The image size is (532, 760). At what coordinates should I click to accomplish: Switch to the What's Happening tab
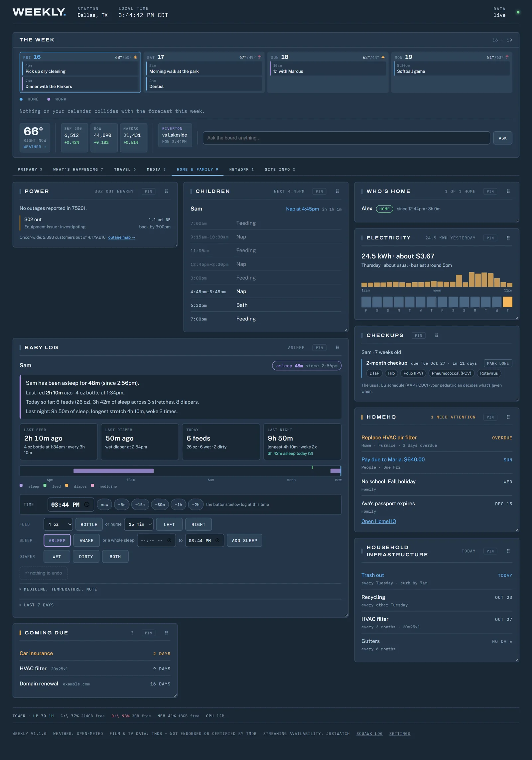click(78, 169)
